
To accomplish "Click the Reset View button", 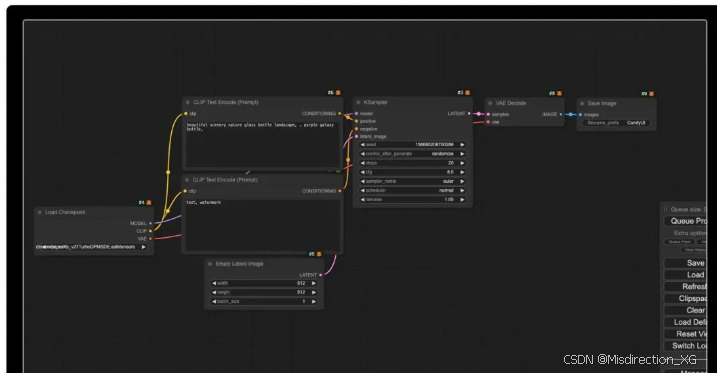I will point(685,334).
